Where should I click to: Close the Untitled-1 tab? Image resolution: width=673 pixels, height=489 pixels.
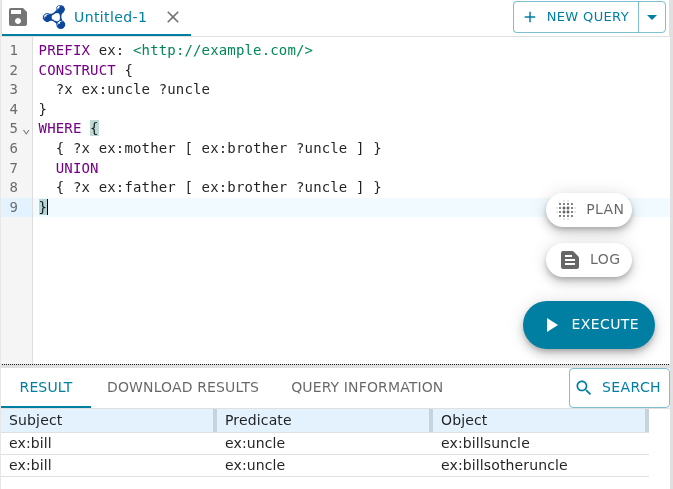point(173,17)
